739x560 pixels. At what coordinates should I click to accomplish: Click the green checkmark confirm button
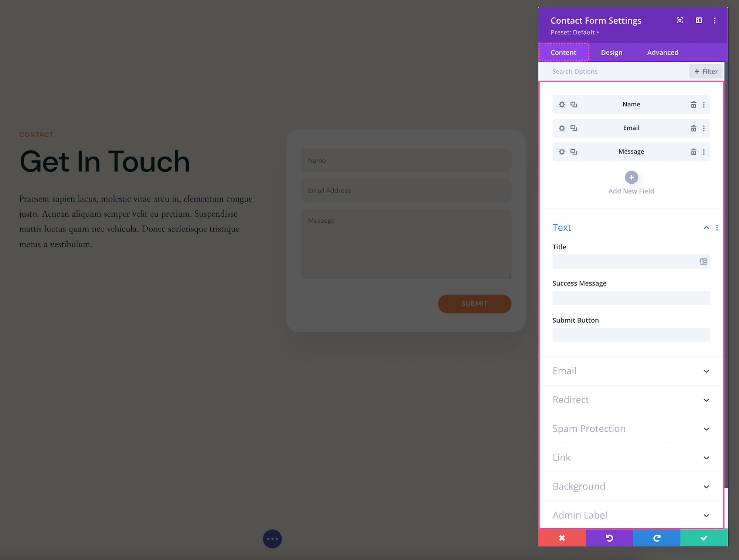coord(703,538)
